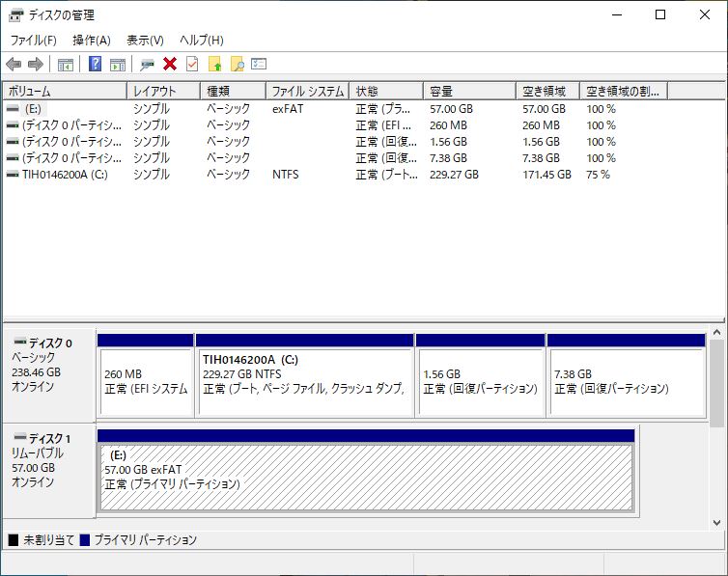Screen dimensions: 728x576
Task: Click the 229.27 GB capacity cell
Action: coord(454,175)
